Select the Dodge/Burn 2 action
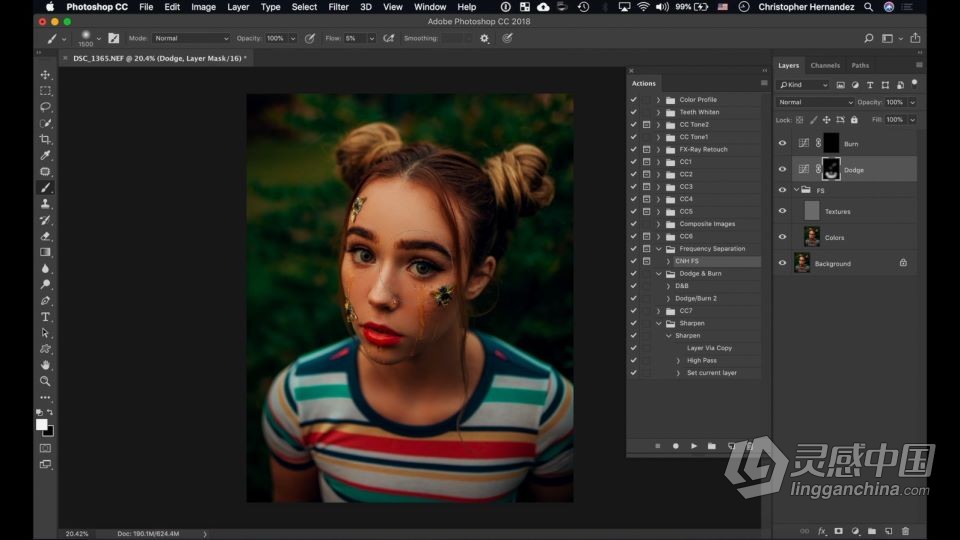 point(694,298)
